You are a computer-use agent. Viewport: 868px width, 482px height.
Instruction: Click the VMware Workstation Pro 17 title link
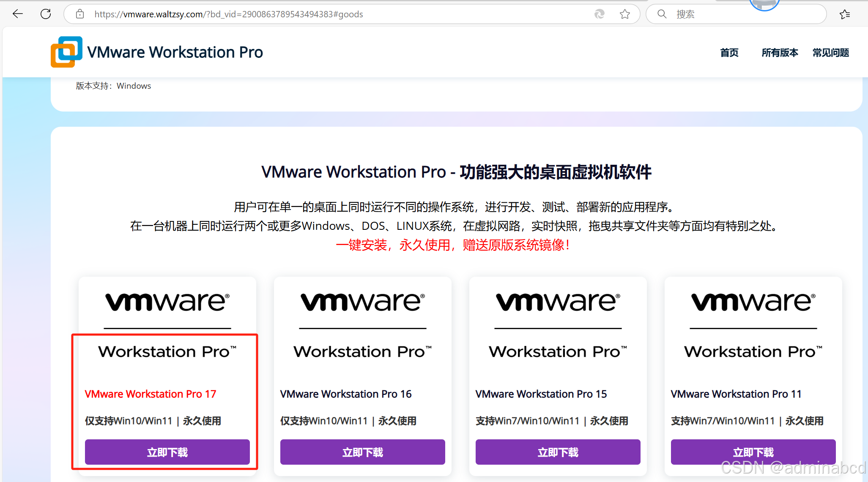[x=151, y=394]
